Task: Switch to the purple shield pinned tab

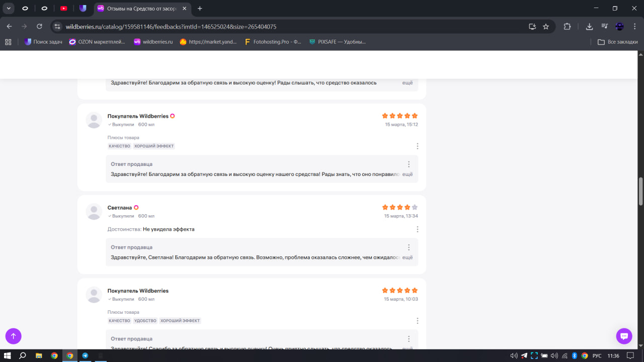Action: pos(83,8)
